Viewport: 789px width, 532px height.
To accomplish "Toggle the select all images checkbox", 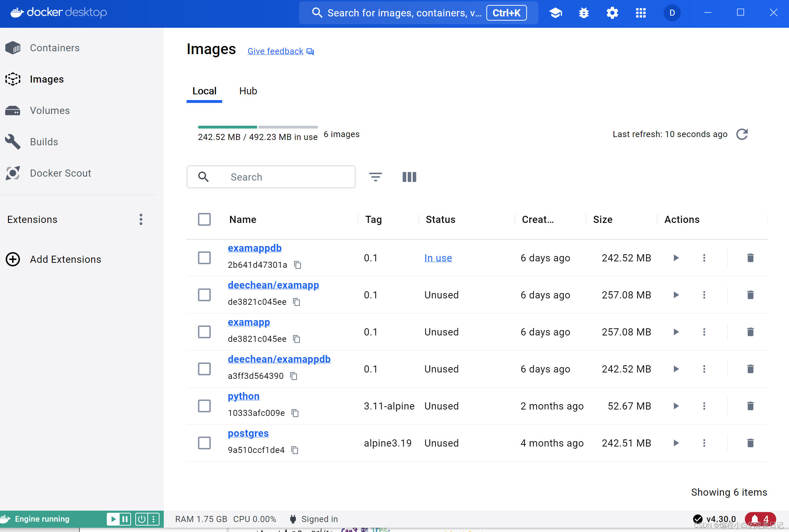I will (x=204, y=219).
